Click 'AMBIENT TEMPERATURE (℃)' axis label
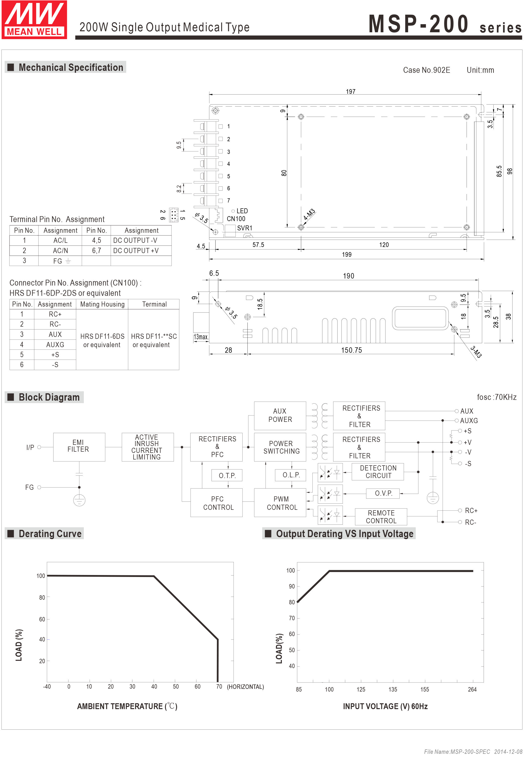532x757 pixels. 127,706
